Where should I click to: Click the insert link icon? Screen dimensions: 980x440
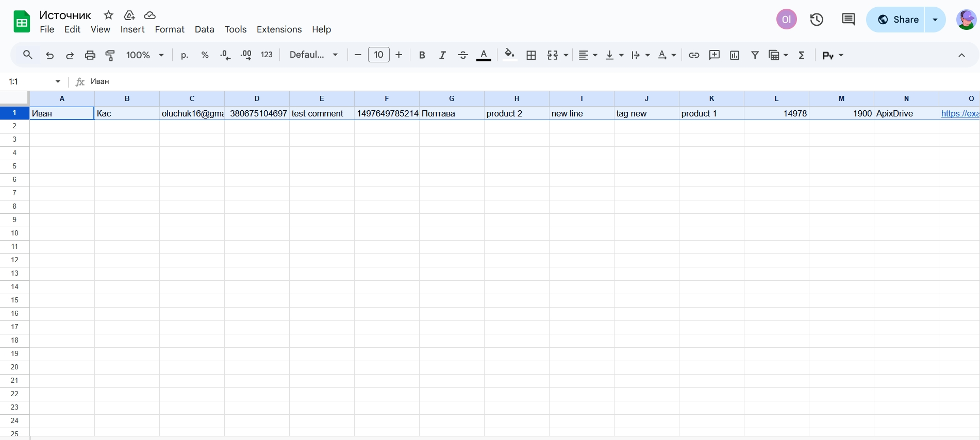point(694,55)
